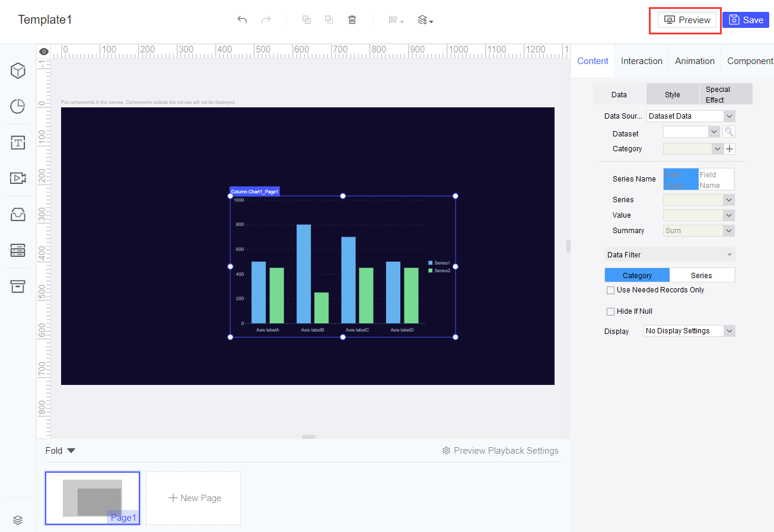Redo the last action
774x532 pixels.
266,20
